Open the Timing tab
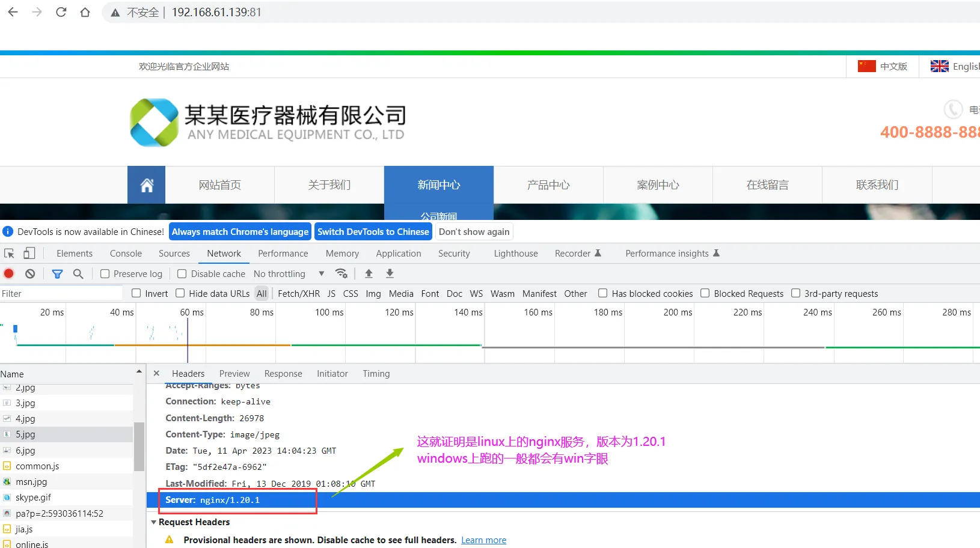Image resolution: width=980 pixels, height=548 pixels. 376,374
